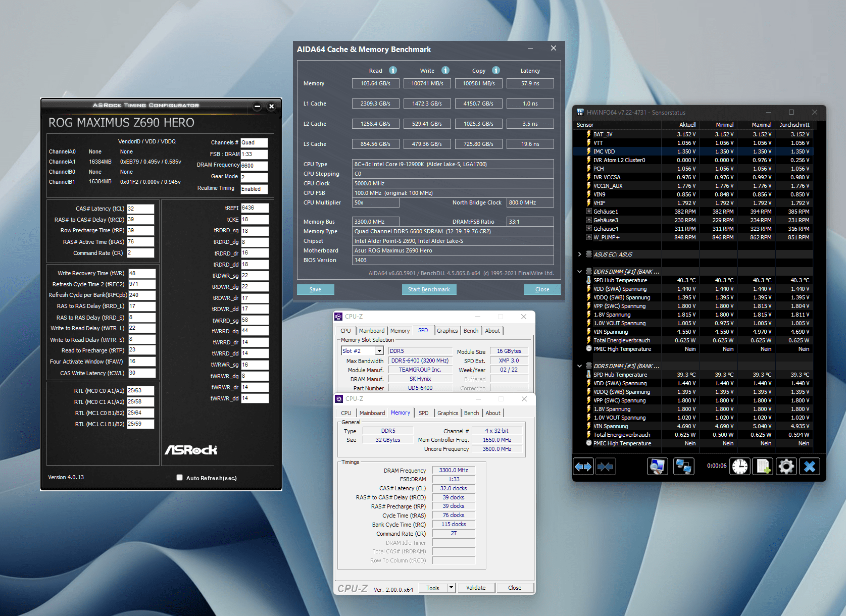Click L3 Cache copy value 725.80 GB/s
The width and height of the screenshot is (846, 616).
point(478,144)
